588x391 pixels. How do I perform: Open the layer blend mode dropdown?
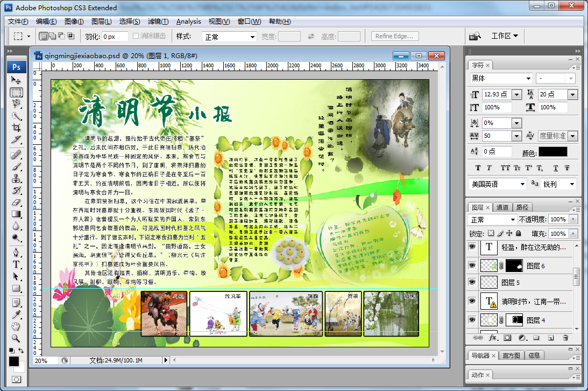click(492, 220)
